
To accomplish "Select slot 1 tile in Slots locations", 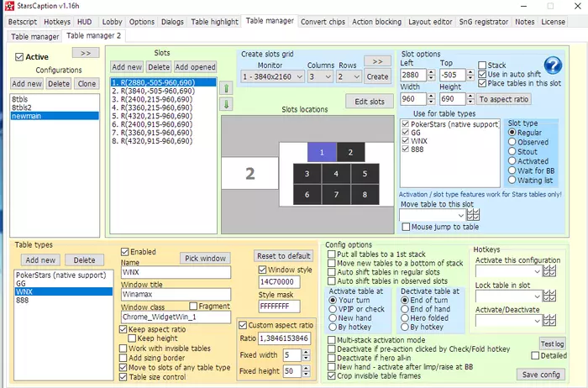I will [322, 152].
